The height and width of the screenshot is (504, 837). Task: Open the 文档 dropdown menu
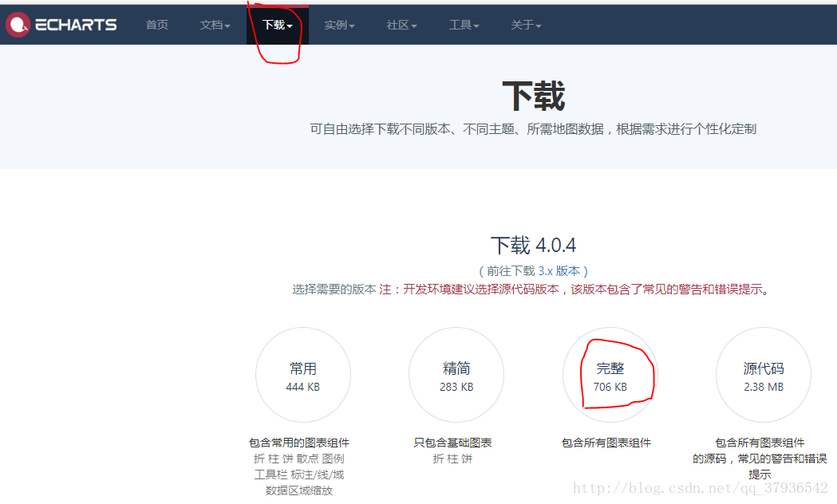[x=215, y=25]
